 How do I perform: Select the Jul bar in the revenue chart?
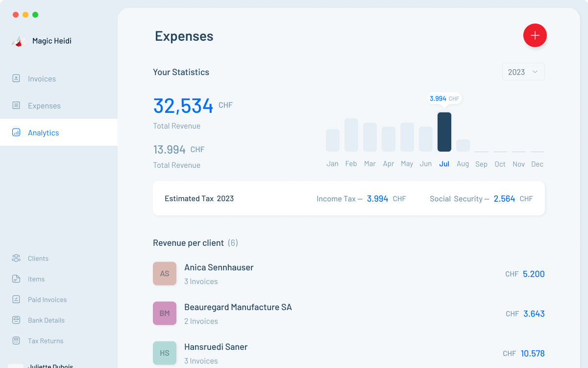[x=444, y=131]
